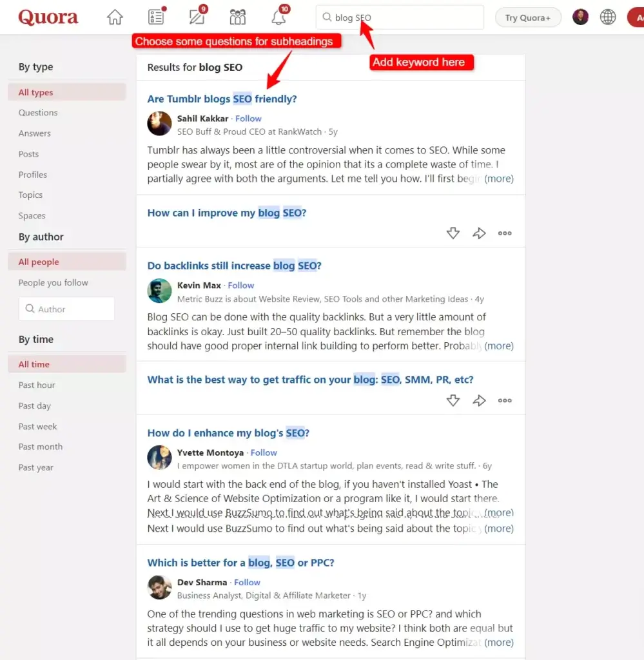Open the Answer pencil icon
Image resolution: width=644 pixels, height=660 pixels.
(197, 16)
